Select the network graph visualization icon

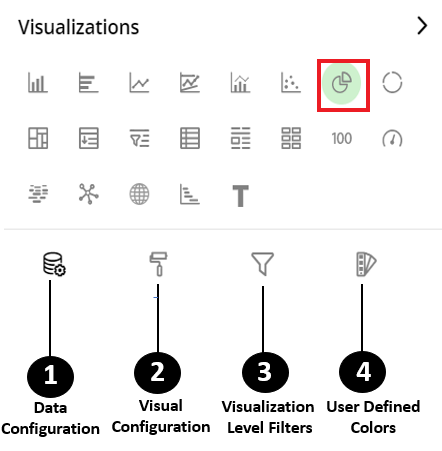[x=88, y=194]
